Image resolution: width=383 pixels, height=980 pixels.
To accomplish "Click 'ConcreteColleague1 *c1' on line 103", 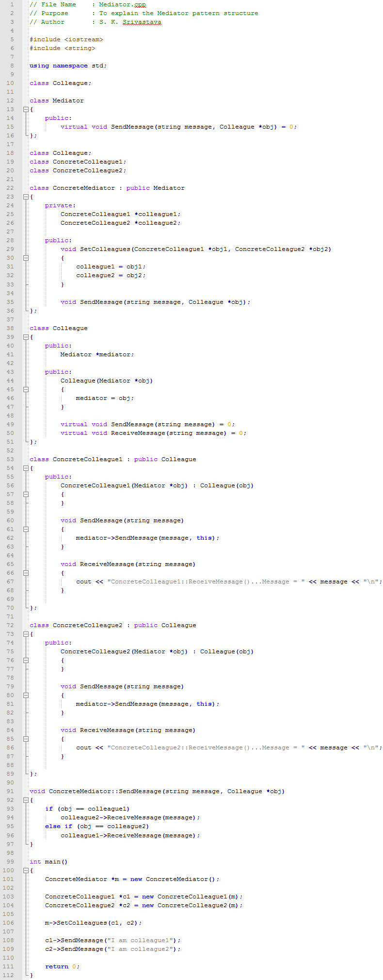I will [88, 897].
